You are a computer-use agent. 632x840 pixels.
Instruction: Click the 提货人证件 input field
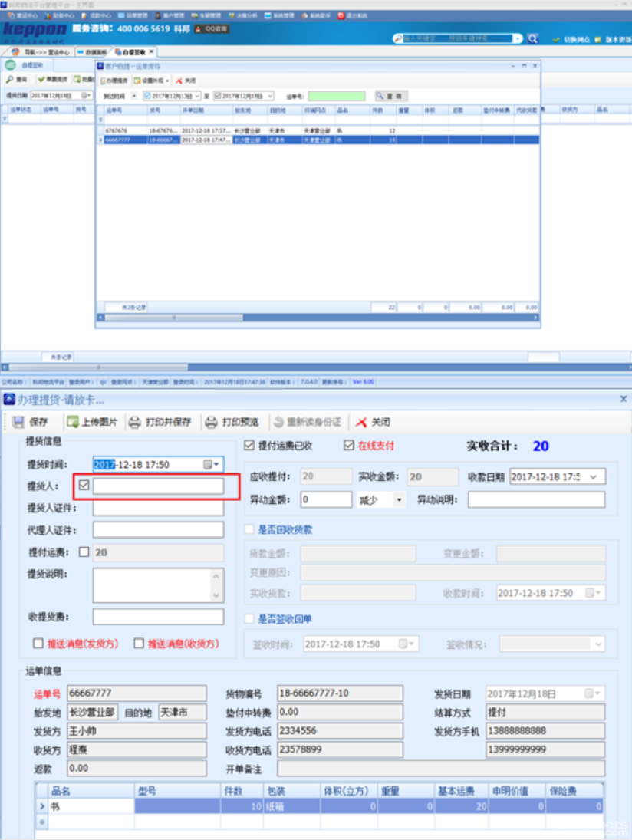(x=158, y=508)
